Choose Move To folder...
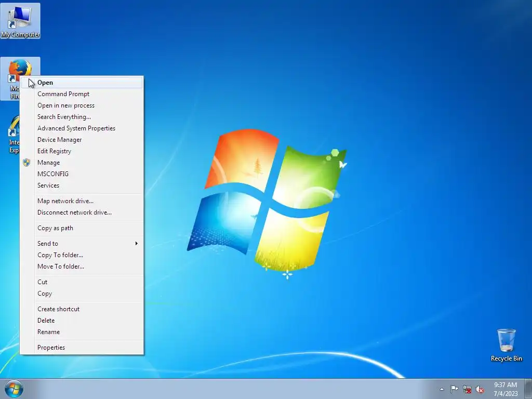 point(82,267)
